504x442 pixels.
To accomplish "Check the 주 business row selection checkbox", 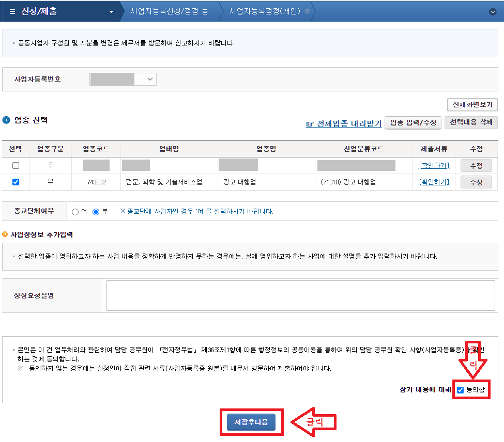I will coord(15,165).
